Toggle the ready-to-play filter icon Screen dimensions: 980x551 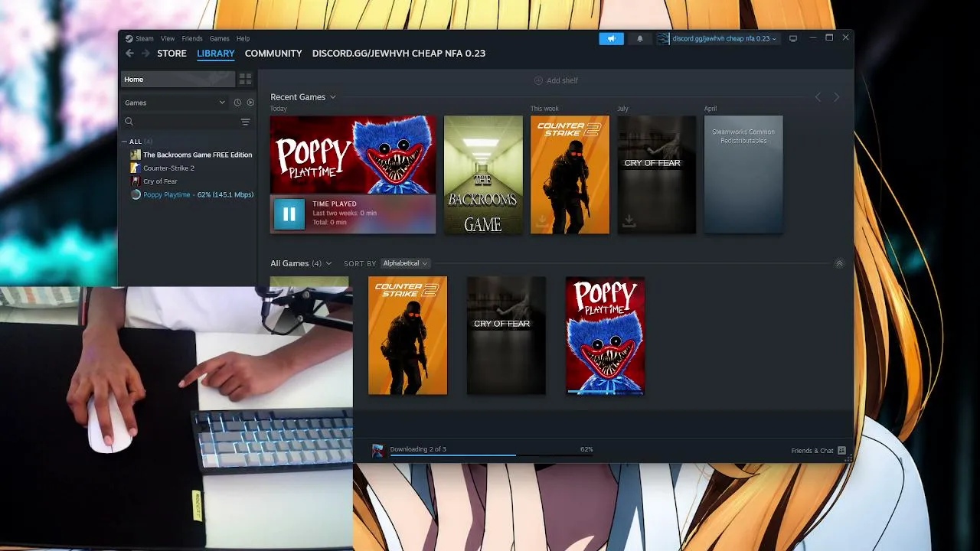click(x=250, y=103)
